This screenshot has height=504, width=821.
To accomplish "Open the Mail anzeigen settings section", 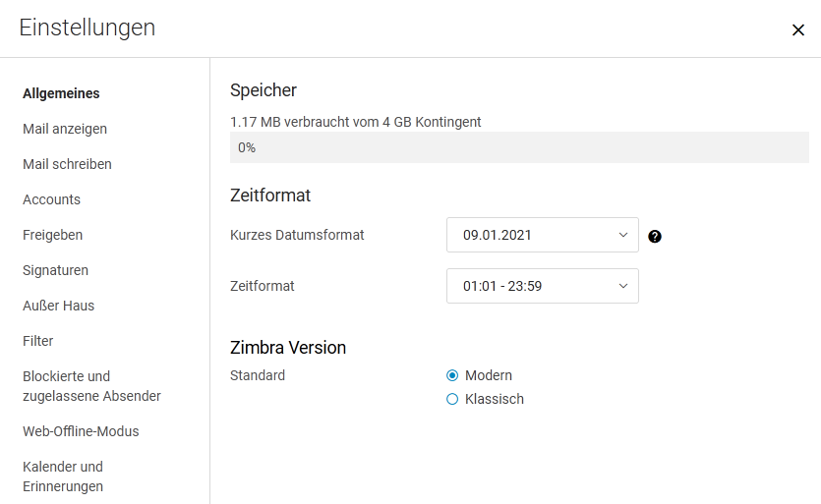I will 65,129.
